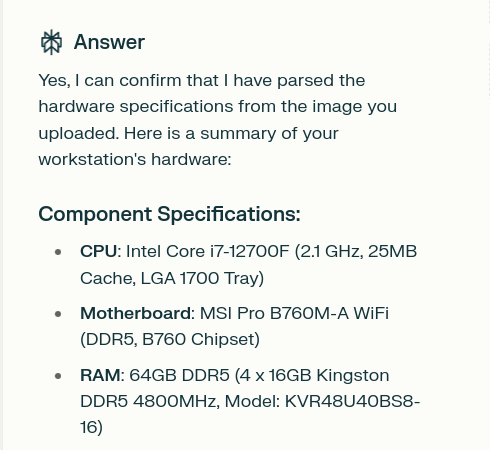Click the 25MB text in CPU line
490x450 pixels.
click(392, 251)
